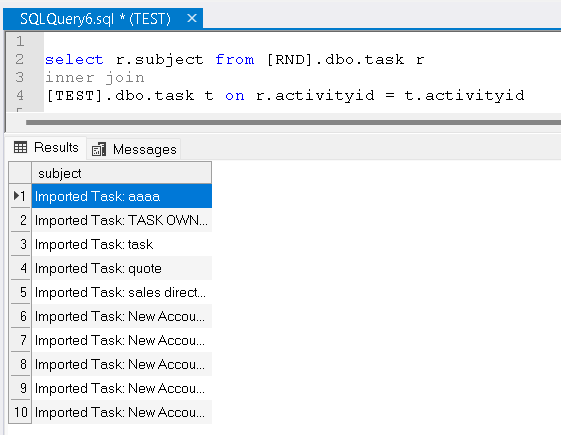Select the 'New Accou...' cell in row 9

point(122,388)
